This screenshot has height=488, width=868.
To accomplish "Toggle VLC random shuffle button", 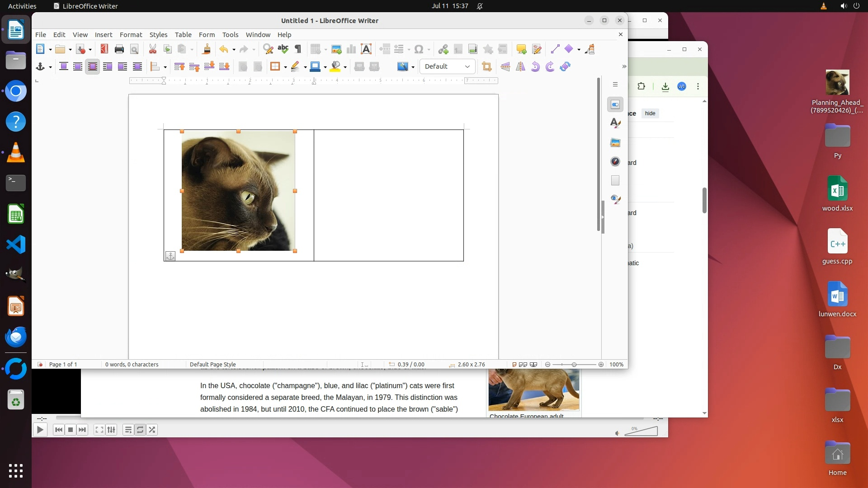I will [152, 430].
